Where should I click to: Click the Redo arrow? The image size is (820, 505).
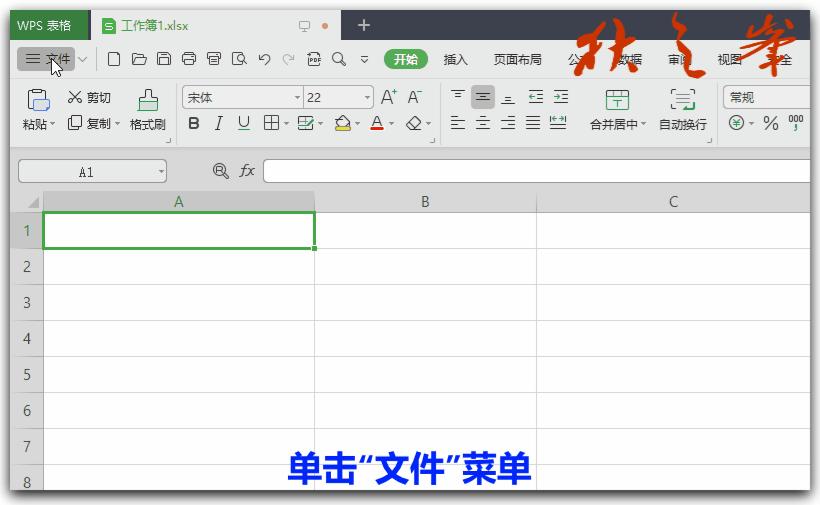tap(288, 60)
